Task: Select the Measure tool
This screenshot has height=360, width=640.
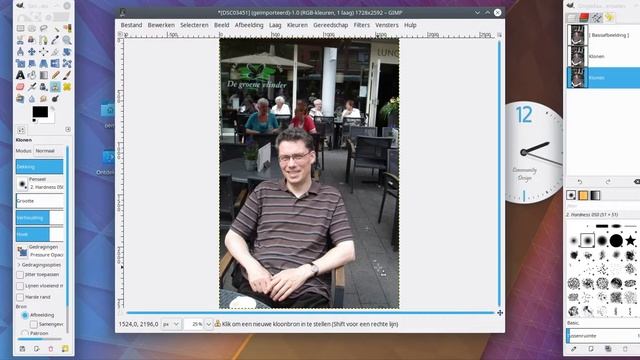Action: (x=20, y=52)
